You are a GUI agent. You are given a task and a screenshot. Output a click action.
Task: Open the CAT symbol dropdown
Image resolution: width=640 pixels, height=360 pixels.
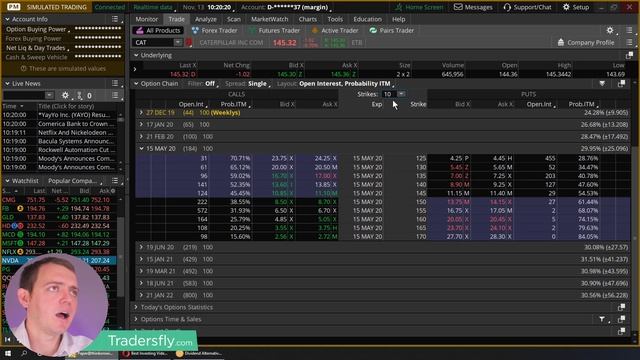pos(178,42)
